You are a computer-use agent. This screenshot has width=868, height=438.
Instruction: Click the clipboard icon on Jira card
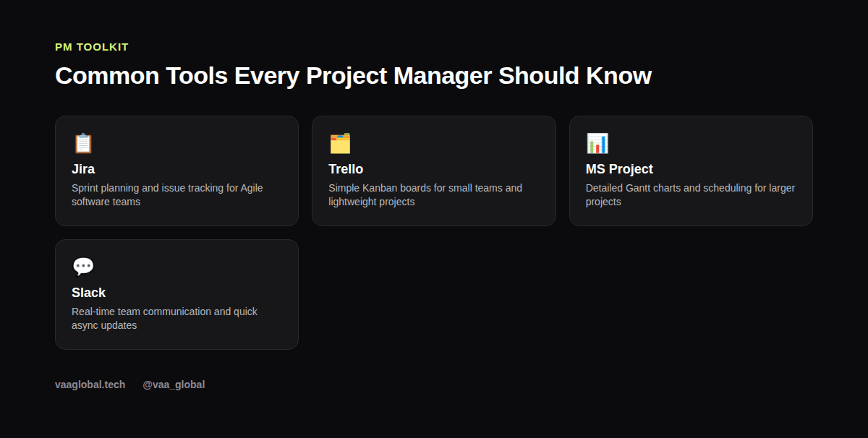(x=83, y=143)
